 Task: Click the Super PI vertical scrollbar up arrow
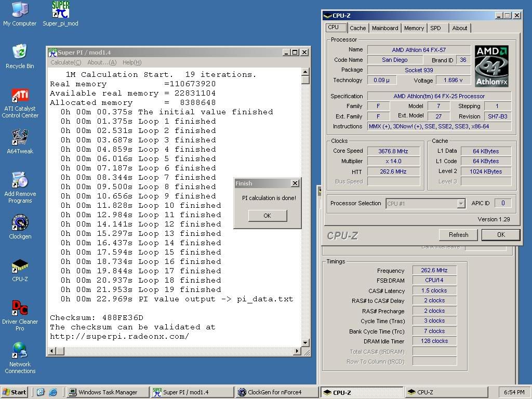coord(305,72)
